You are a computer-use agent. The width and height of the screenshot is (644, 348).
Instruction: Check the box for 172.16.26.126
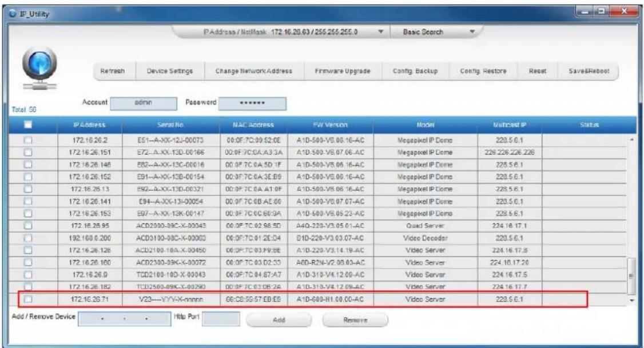[x=28, y=250]
